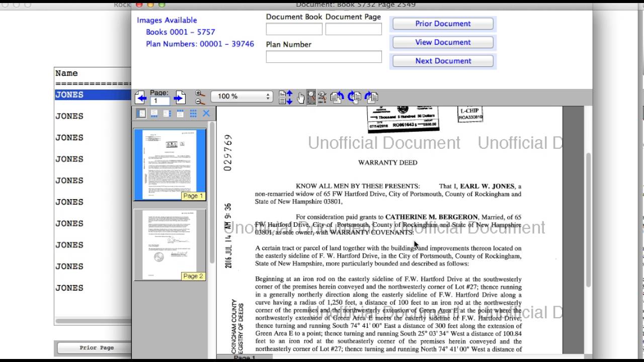Click the Prior Page button in background window
This screenshot has height=362, width=644.
click(94, 347)
